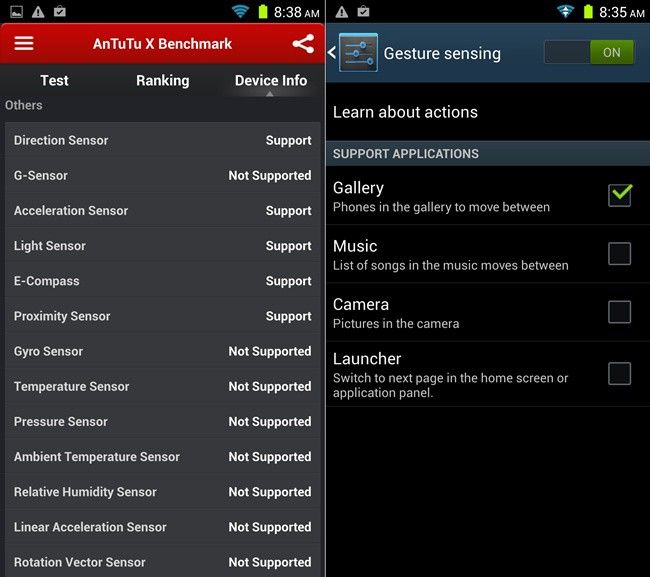Tap the 8:35 AM clock
Viewport: 650px width, 577px height.
pos(622,12)
